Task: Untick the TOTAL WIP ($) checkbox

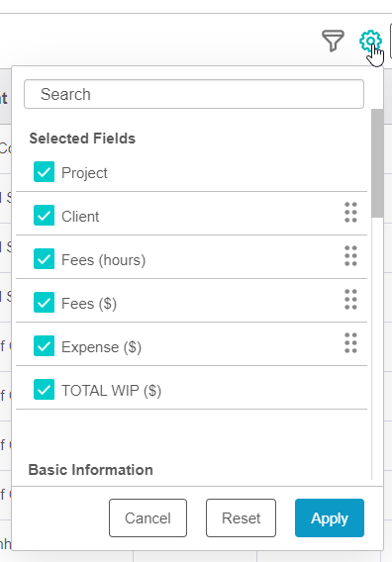Action: (x=45, y=389)
